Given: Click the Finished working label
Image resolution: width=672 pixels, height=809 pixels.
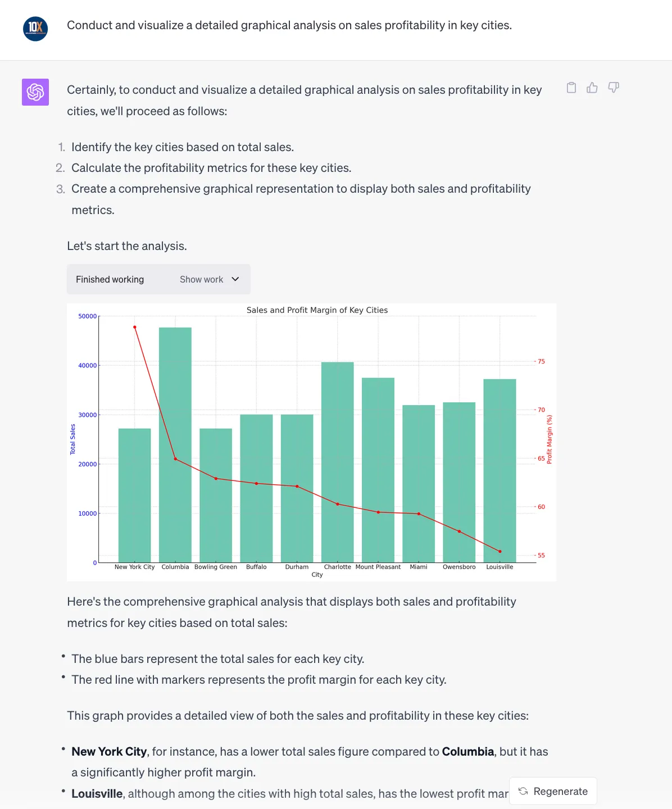Looking at the screenshot, I should click(110, 279).
